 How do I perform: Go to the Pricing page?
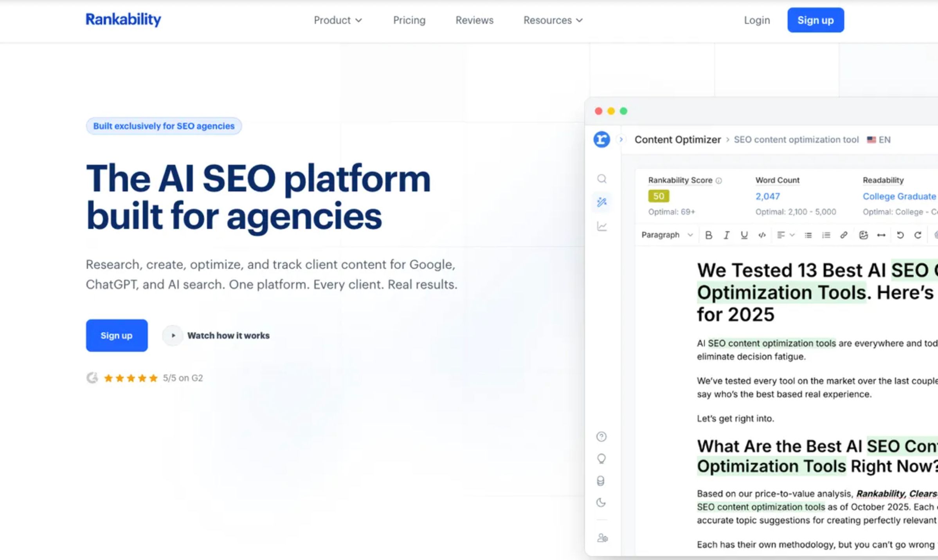pyautogui.click(x=409, y=20)
